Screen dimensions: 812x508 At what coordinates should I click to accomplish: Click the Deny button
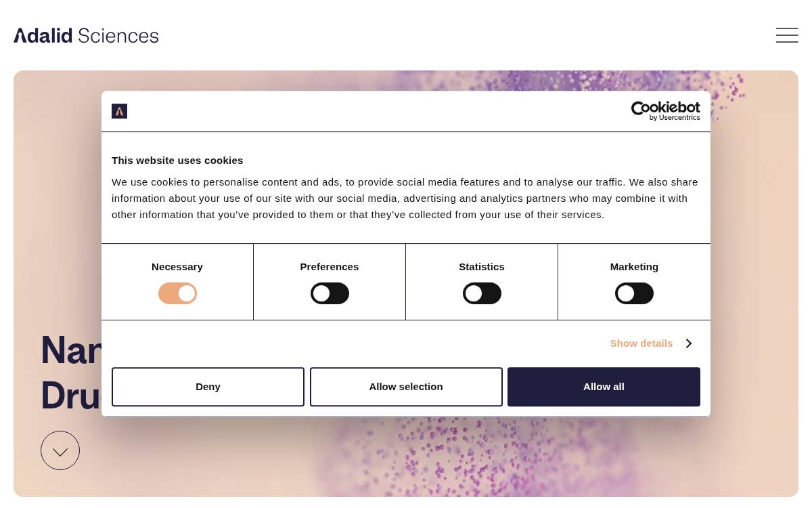point(208,387)
